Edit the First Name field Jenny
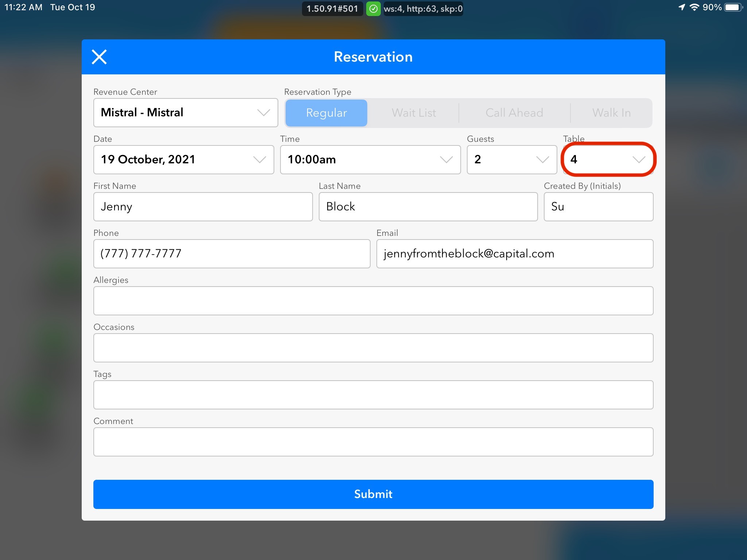Image resolution: width=747 pixels, height=560 pixels. (x=203, y=207)
